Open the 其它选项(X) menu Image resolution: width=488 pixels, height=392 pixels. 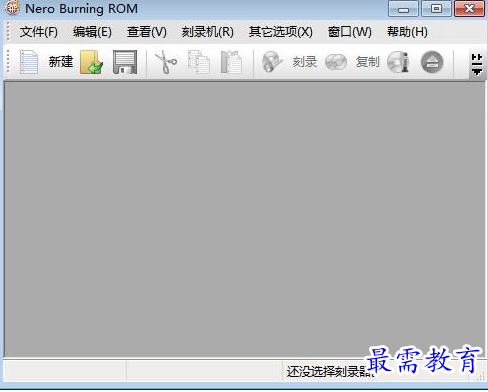pos(281,32)
